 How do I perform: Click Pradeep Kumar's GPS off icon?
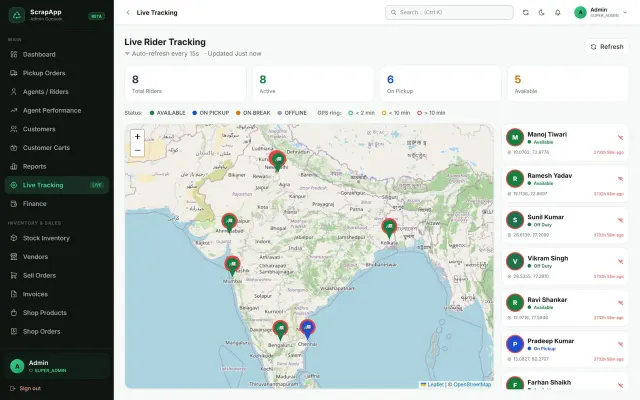coord(620,344)
